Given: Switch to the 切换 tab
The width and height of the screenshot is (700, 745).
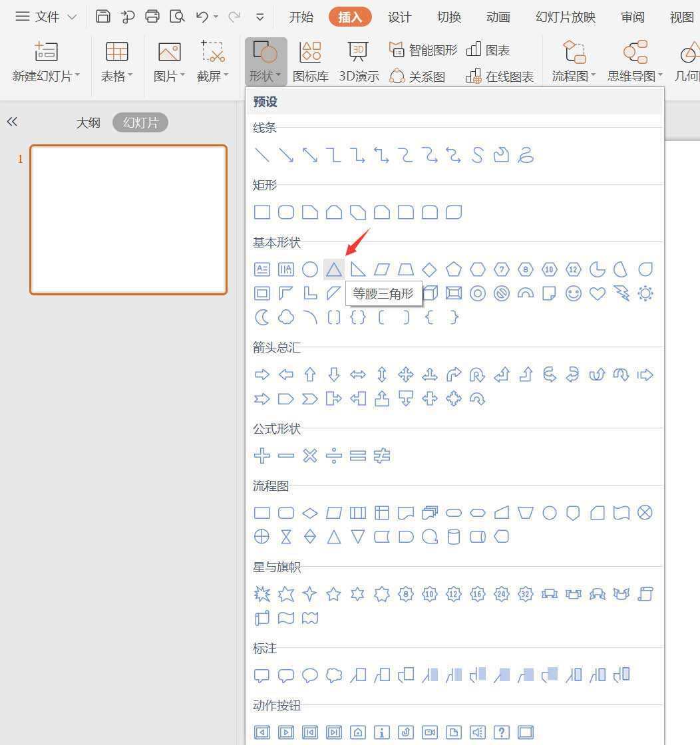Looking at the screenshot, I should (x=449, y=17).
